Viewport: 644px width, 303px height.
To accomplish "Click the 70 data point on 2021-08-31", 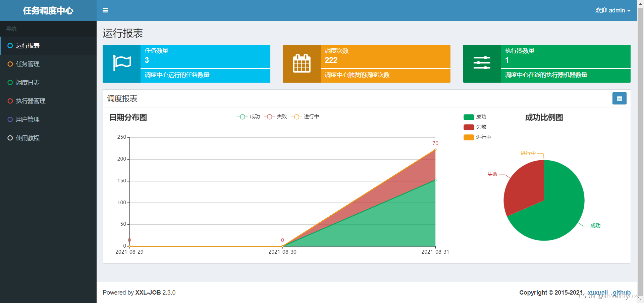I will coord(435,149).
